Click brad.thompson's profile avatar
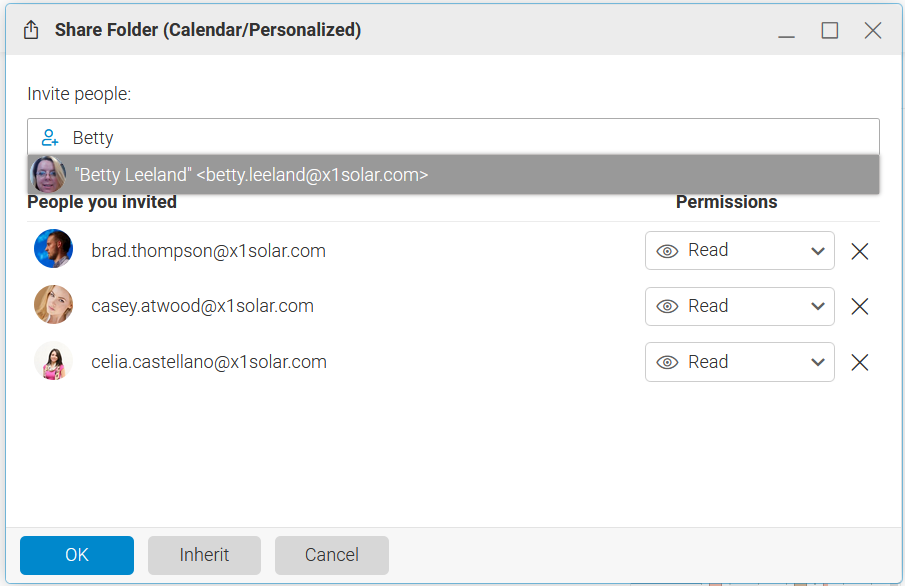 click(x=53, y=248)
